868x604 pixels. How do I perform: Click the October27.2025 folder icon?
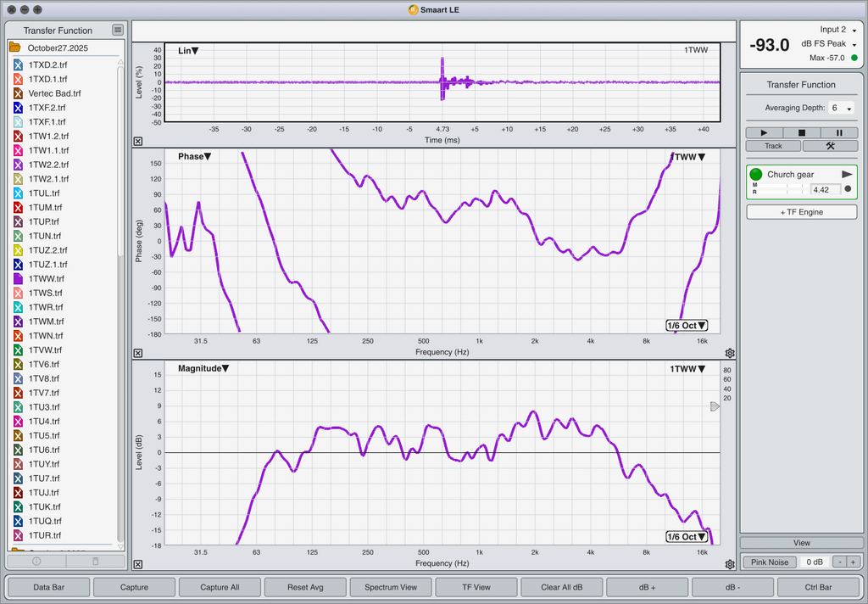[x=15, y=48]
